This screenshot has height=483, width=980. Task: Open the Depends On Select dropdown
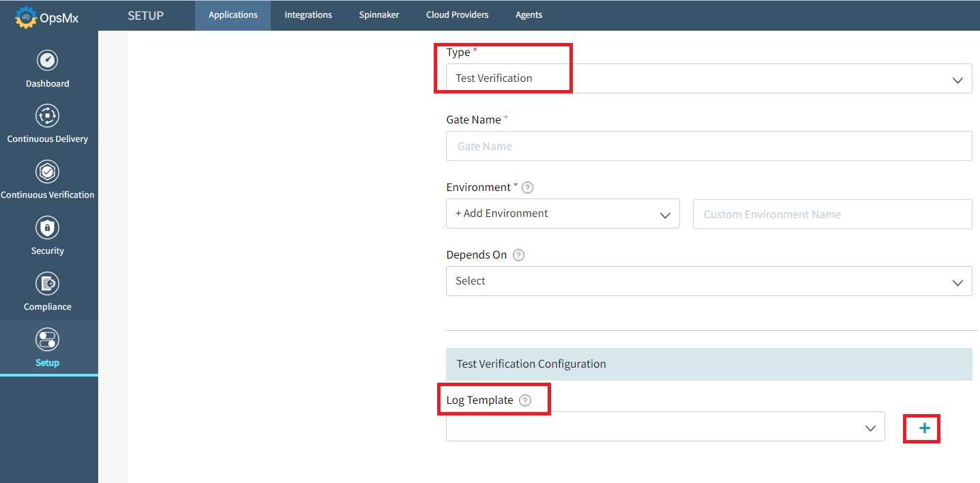click(x=709, y=281)
